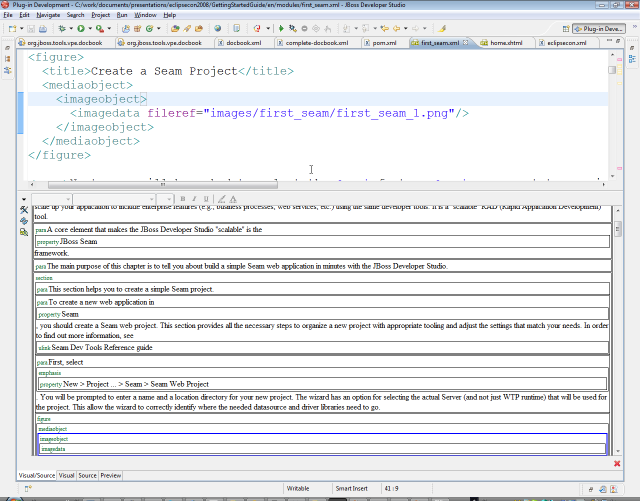
Task: Click the Last Edit Location arrow icon
Action: coord(384,29)
